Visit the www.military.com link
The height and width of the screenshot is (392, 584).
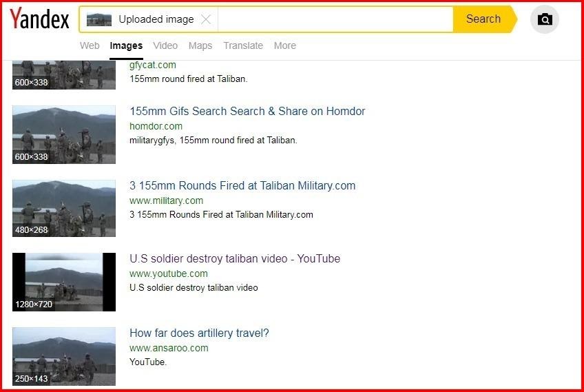pyautogui.click(x=166, y=200)
